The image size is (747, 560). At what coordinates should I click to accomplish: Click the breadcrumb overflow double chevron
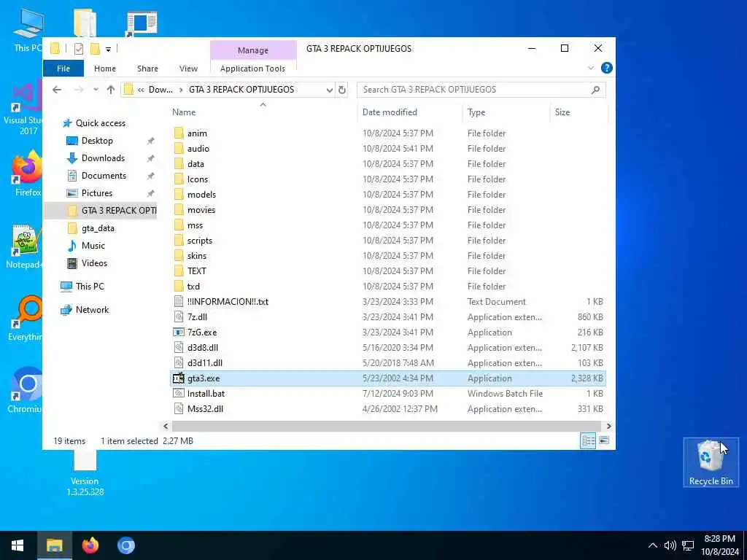[x=141, y=90]
